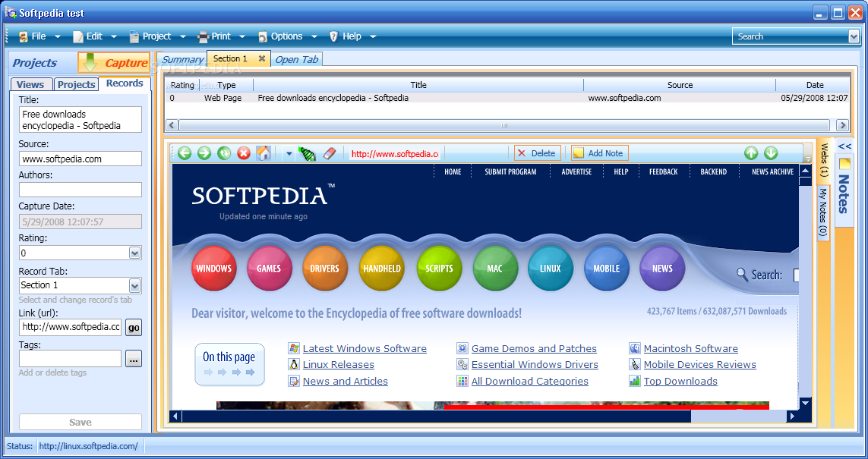Click the green Refresh icon
This screenshot has height=459, width=868.
(x=224, y=153)
